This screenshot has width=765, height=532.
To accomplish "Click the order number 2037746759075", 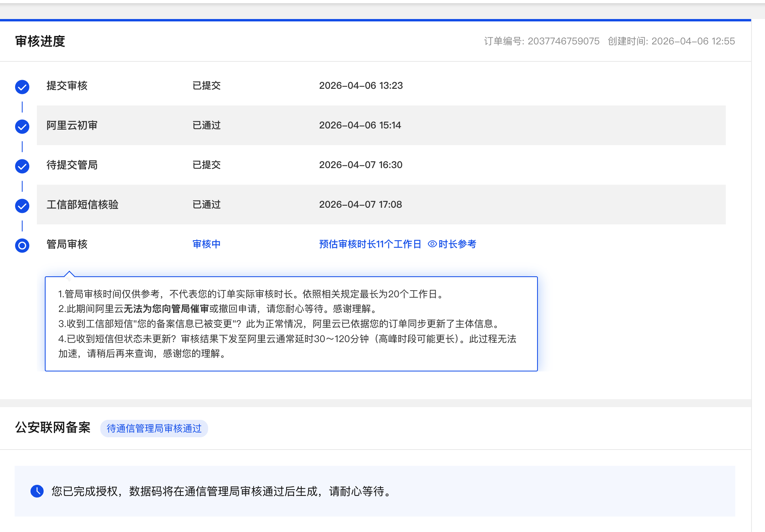I will [563, 41].
